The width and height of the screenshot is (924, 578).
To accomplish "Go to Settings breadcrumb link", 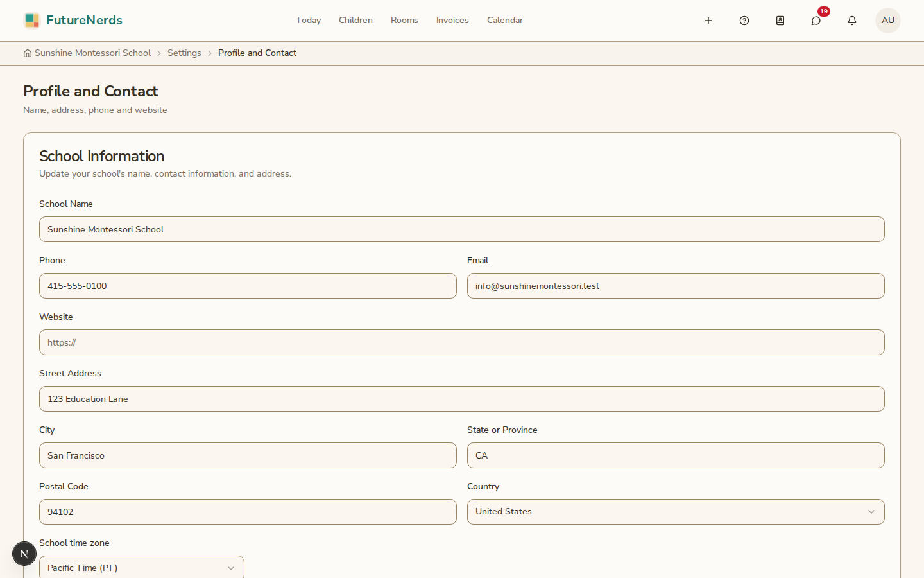I will [184, 53].
